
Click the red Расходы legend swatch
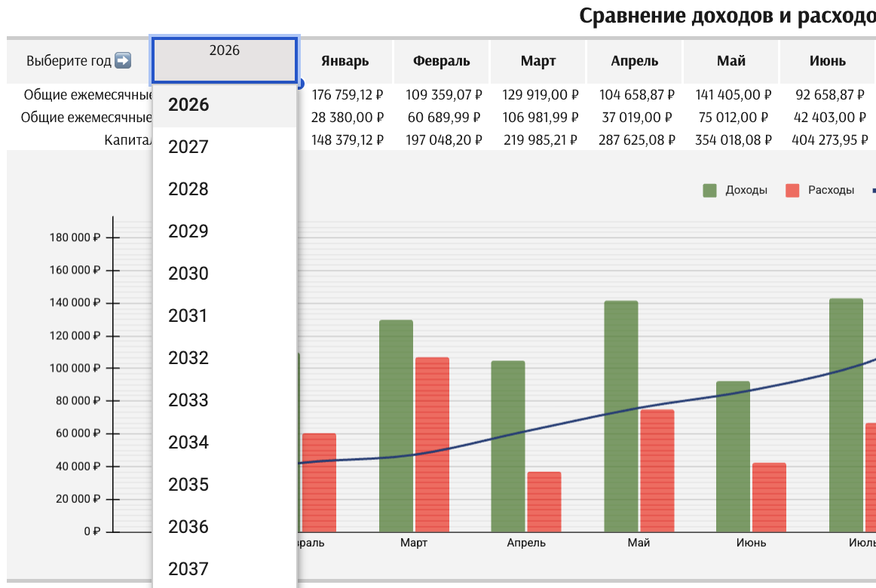click(x=792, y=191)
